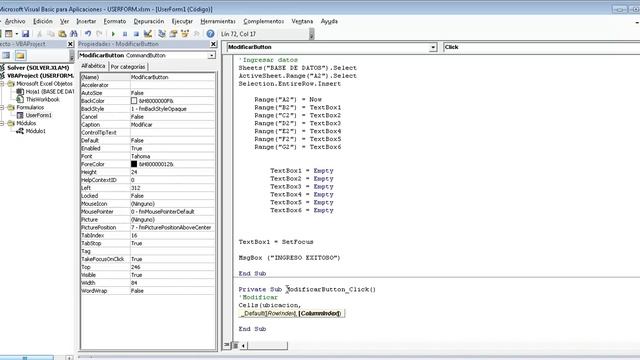Select VBAProject (USERFORM) in the project tree

[x=40, y=76]
